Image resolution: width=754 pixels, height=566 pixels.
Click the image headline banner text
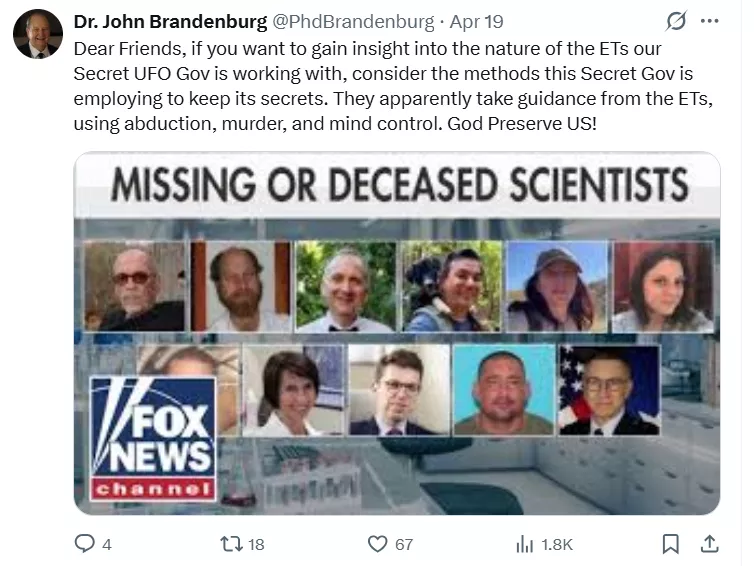(399, 185)
